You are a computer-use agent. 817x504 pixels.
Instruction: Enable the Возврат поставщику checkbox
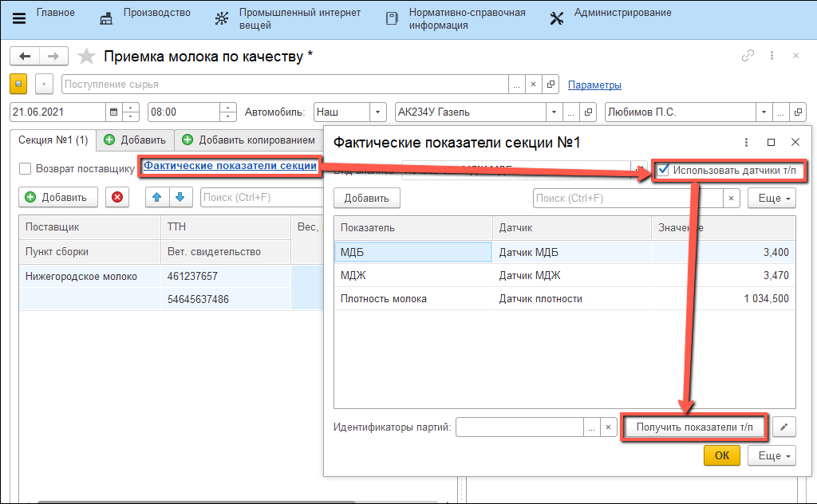click(x=26, y=168)
